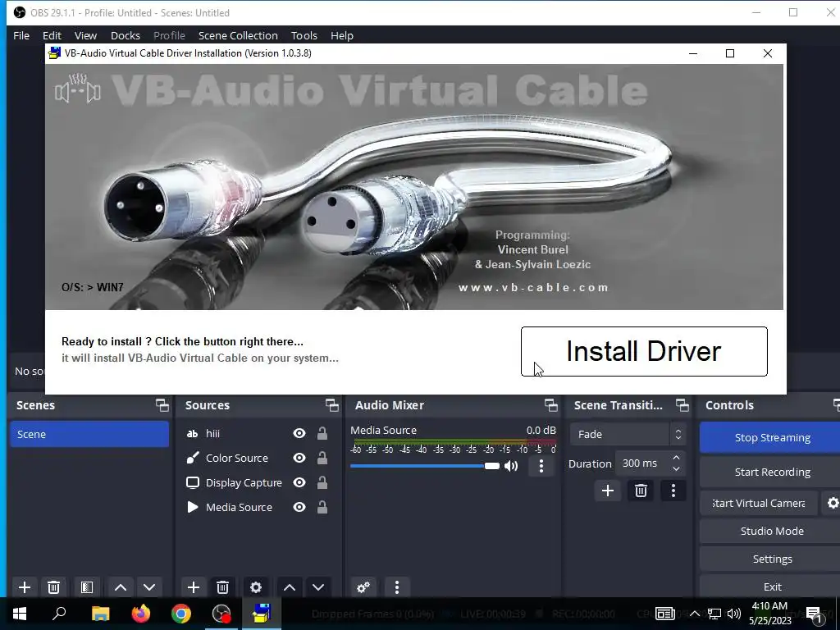This screenshot has width=840, height=630.
Task: Remove the transition with trash icon
Action: (641, 491)
